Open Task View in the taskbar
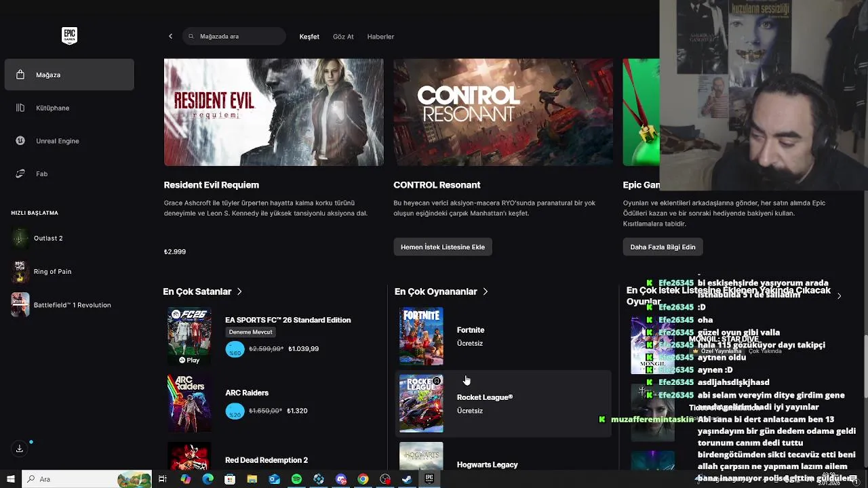 pyautogui.click(x=163, y=479)
